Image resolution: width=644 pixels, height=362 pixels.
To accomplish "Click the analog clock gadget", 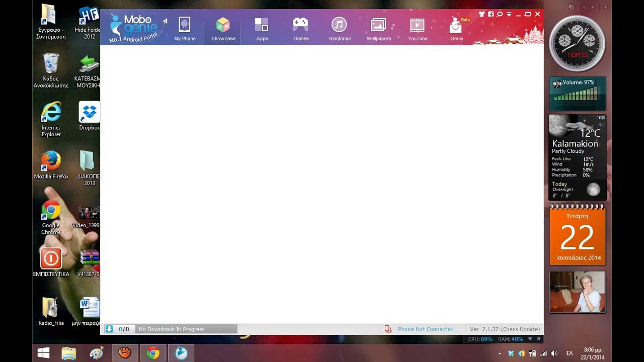I will [x=578, y=44].
